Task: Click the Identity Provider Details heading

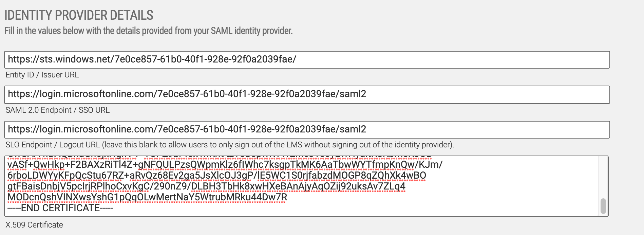Action: click(x=79, y=16)
